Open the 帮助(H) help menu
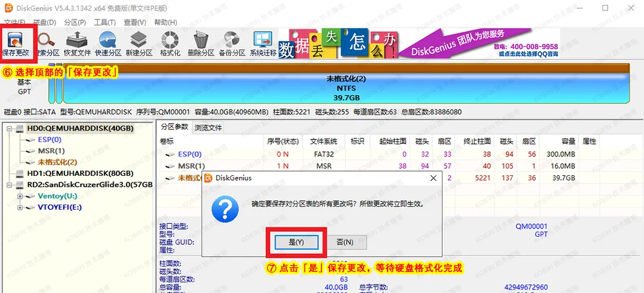The image size is (644, 293). click(x=166, y=22)
